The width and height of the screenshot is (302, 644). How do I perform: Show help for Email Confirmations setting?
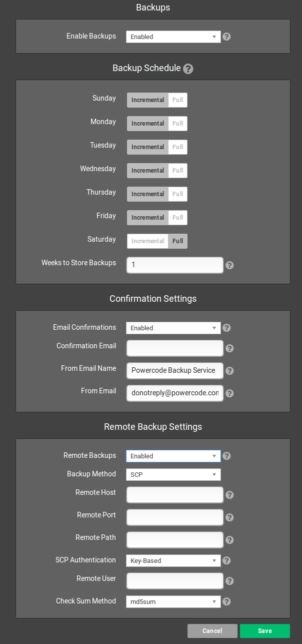pyautogui.click(x=226, y=328)
